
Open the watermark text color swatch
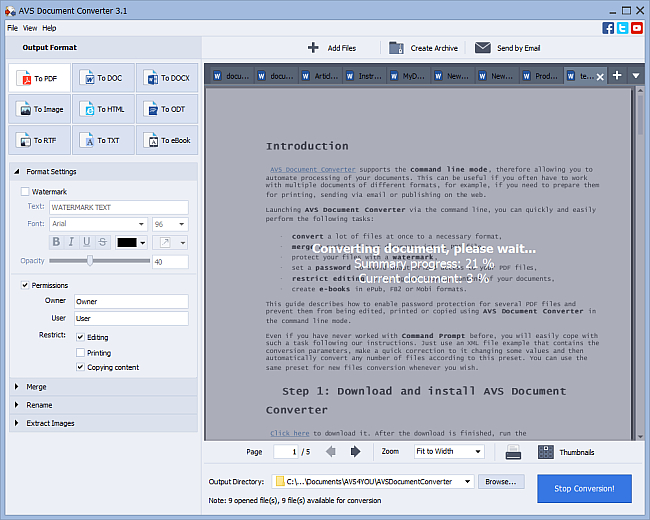click(131, 242)
